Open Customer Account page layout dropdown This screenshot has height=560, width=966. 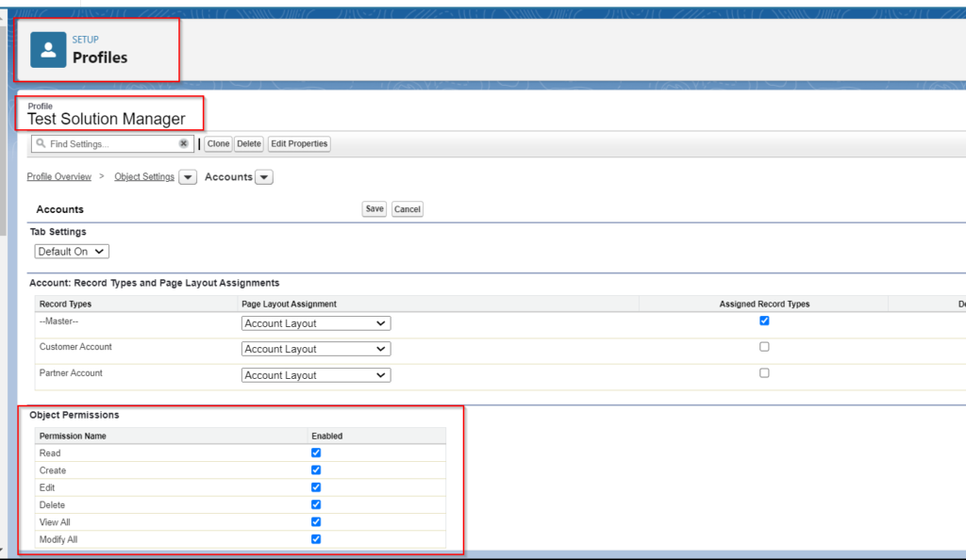click(316, 349)
